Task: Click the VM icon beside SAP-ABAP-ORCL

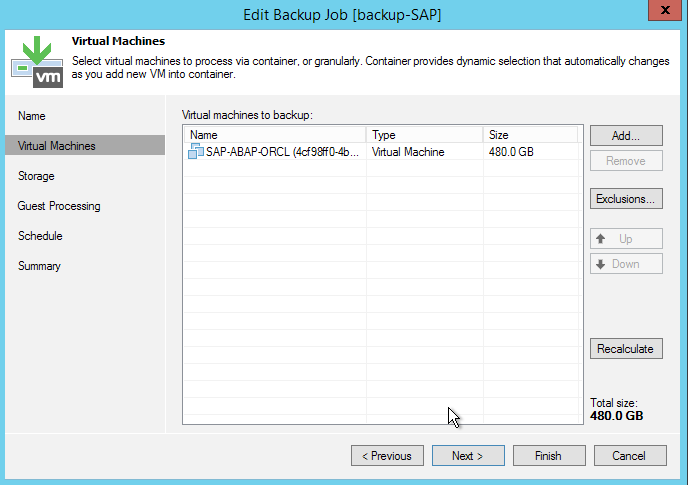Action: 196,151
